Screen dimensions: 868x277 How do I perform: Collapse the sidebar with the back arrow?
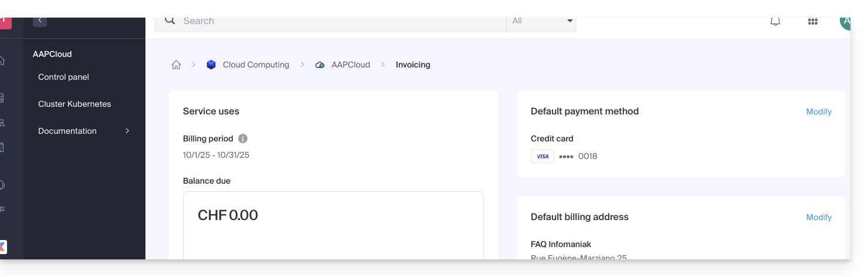coord(40,21)
